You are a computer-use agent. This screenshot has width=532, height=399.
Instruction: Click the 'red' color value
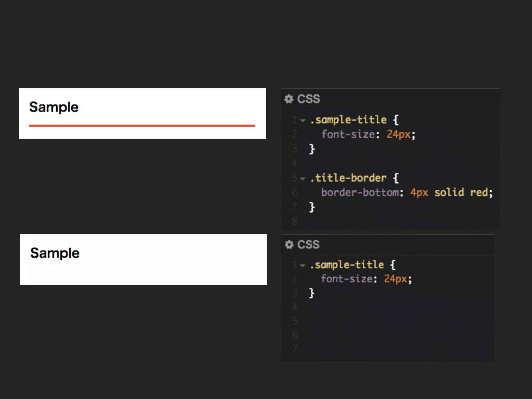click(479, 193)
